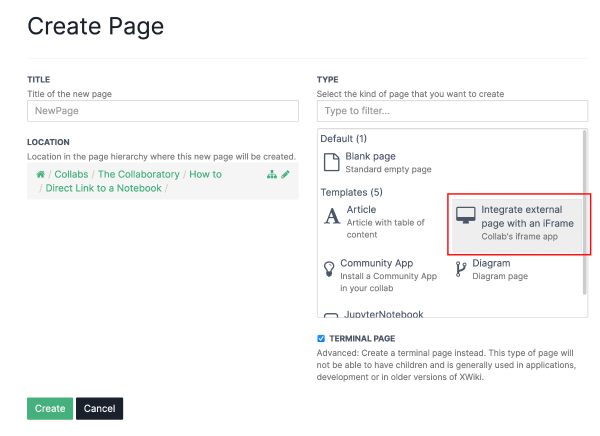
Task: Click the Title input field
Action: point(163,111)
